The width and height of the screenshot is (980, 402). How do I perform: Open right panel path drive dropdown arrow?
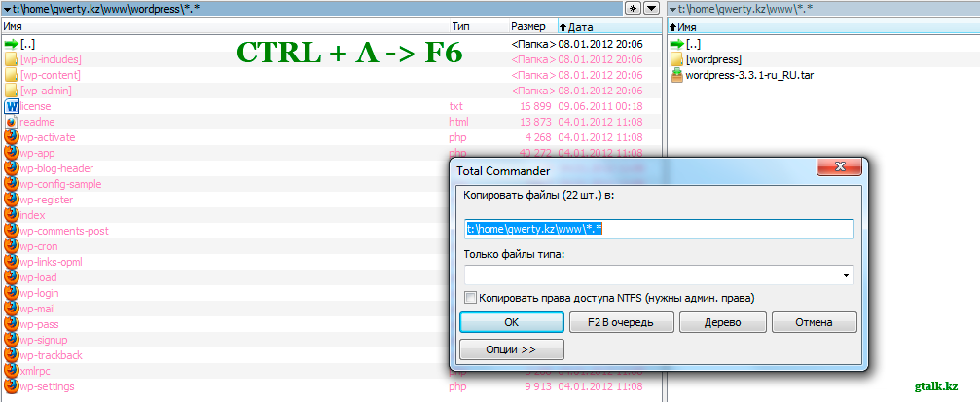[671, 9]
